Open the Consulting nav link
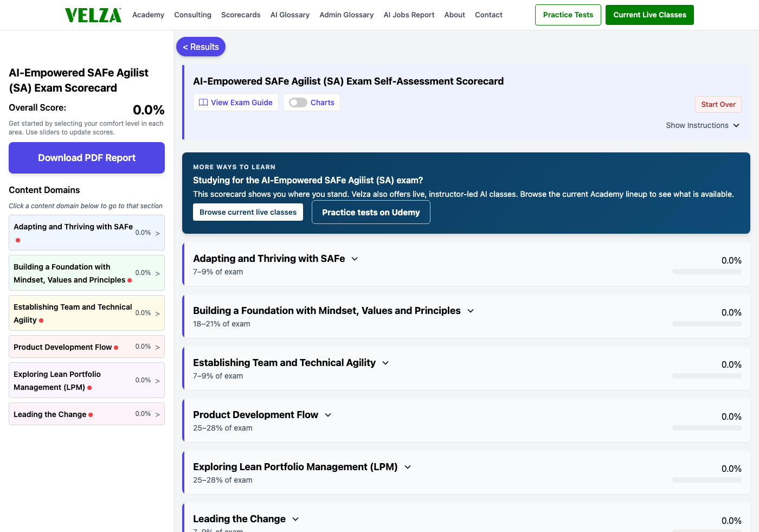 coord(192,15)
